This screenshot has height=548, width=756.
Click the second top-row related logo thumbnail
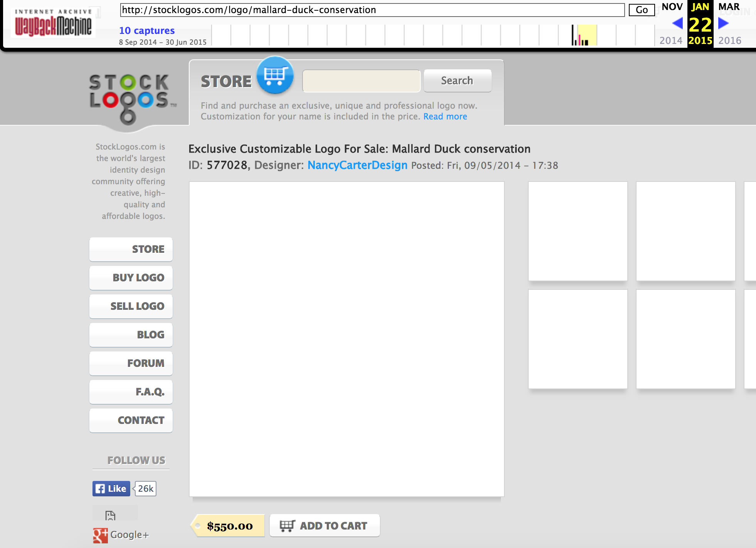[x=686, y=231]
